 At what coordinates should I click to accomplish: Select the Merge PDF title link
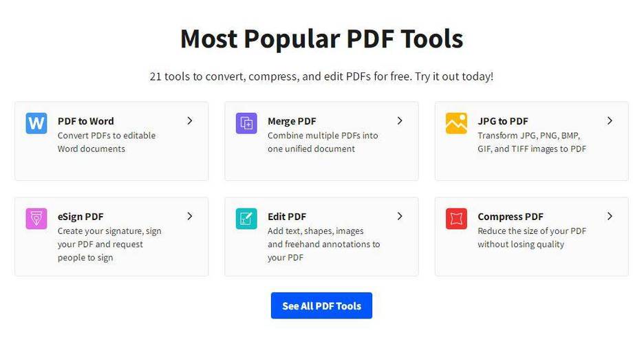[292, 122]
